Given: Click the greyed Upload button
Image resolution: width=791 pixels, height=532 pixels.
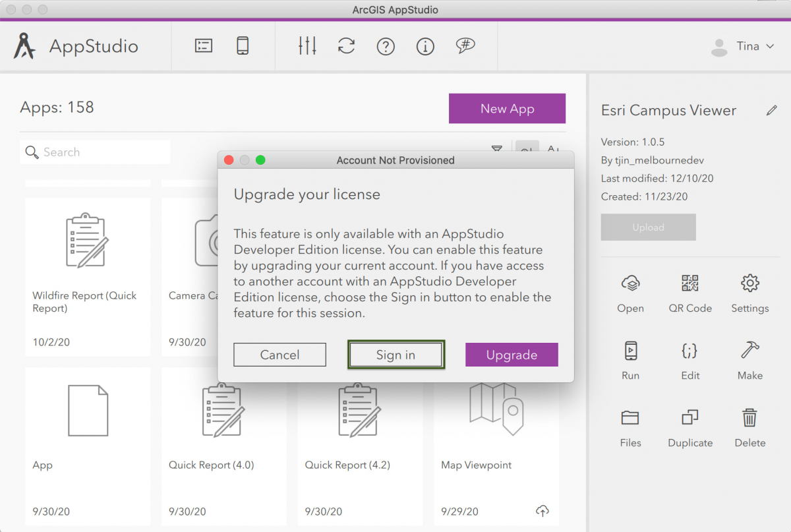Looking at the screenshot, I should coord(648,227).
